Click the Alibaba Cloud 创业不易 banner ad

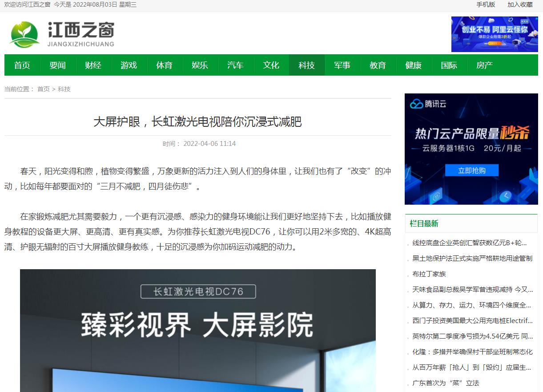point(495,34)
